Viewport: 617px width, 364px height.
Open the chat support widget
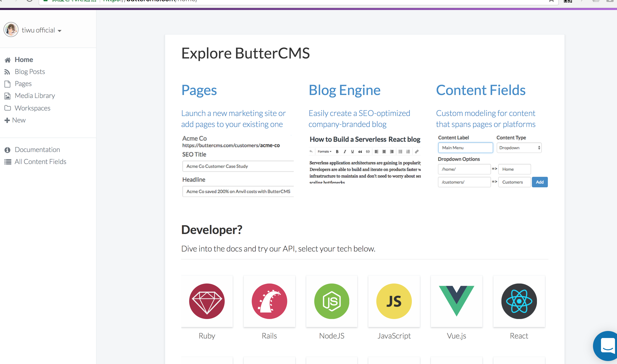(606, 346)
